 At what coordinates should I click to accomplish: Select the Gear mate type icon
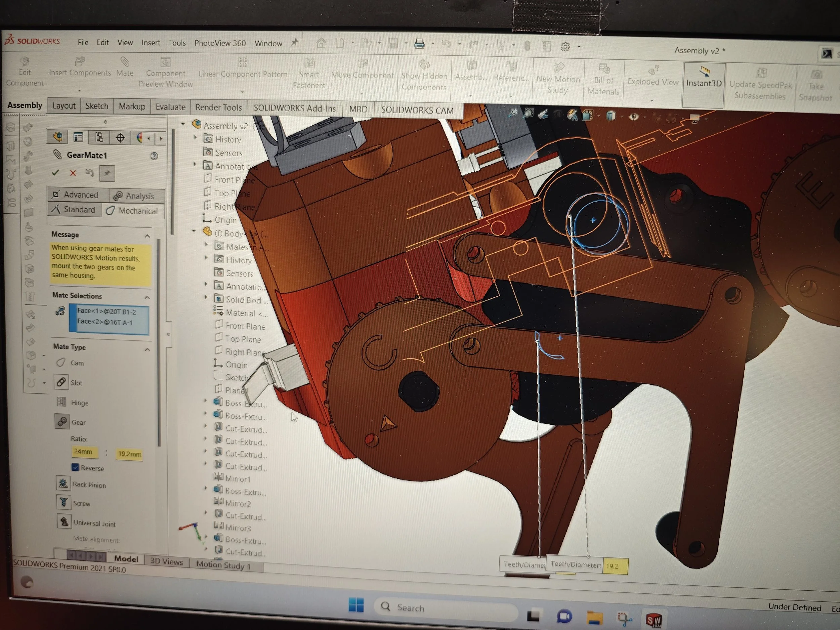click(62, 422)
